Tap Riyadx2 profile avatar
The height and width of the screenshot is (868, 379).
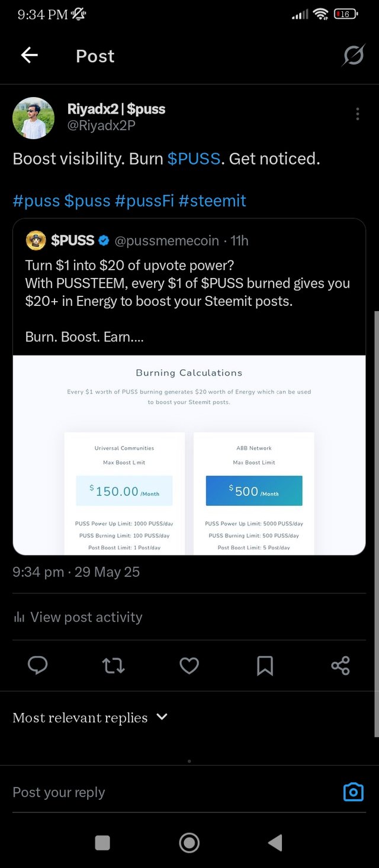click(34, 118)
